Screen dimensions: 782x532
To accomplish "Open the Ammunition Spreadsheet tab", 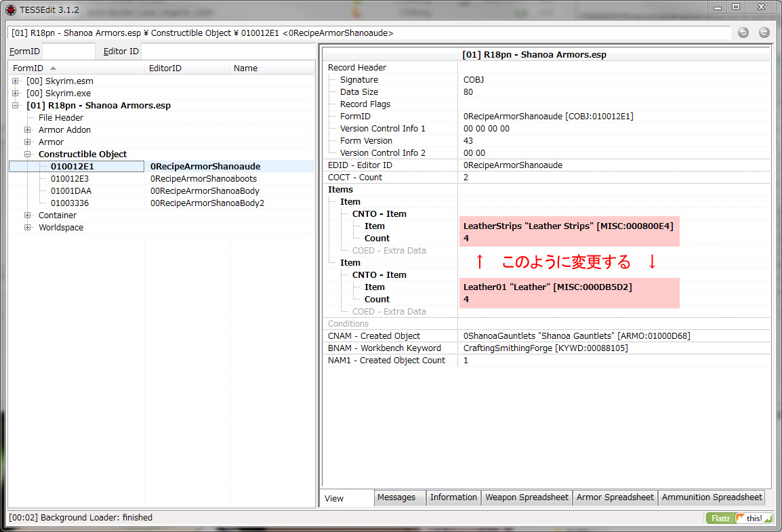I will click(712, 497).
